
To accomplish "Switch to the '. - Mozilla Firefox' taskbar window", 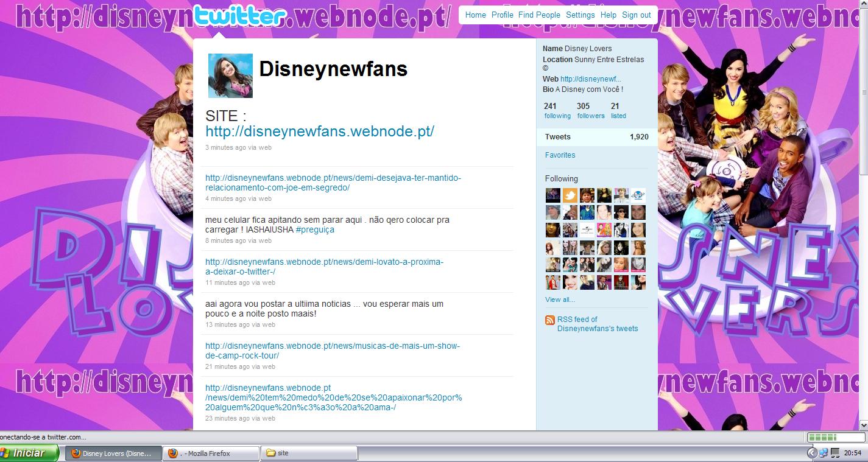I will click(x=212, y=453).
